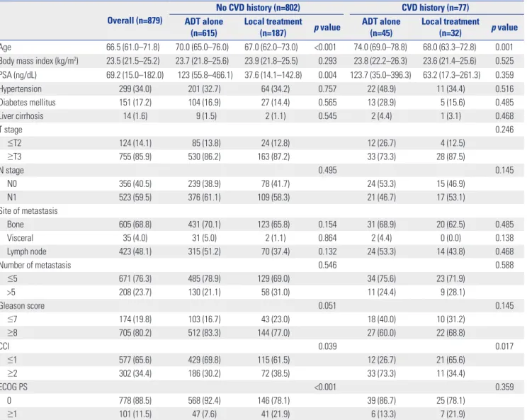The height and width of the screenshot is (420, 527).
Task: Select the No CVD history (n=802) header
Action: [258, 7]
